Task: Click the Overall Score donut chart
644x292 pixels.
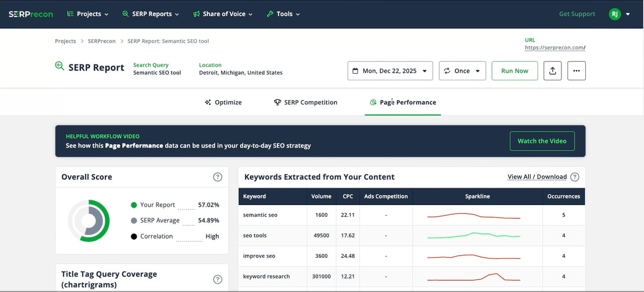Action: [89, 221]
